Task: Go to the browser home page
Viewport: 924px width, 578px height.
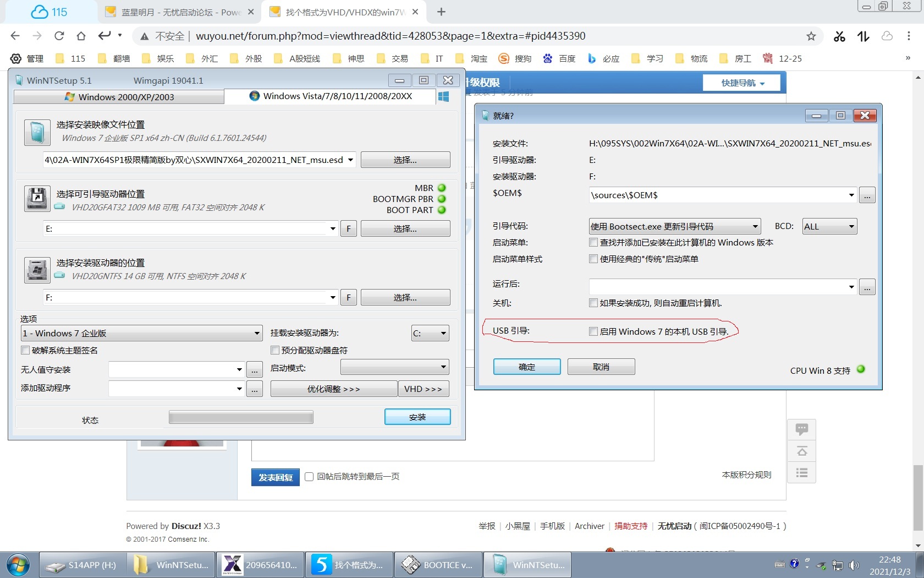Action: (81, 36)
